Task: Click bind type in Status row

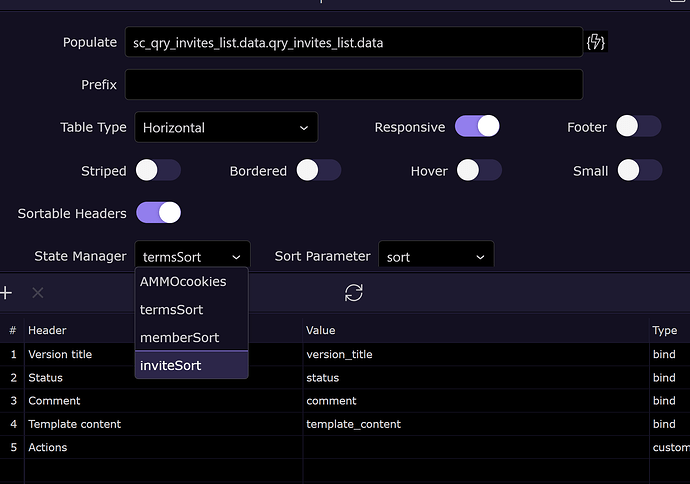Action: pyautogui.click(x=670, y=378)
